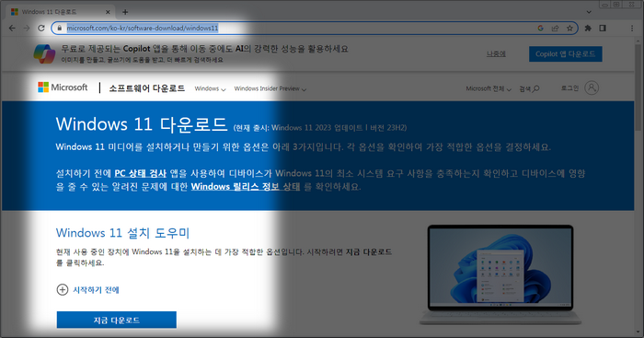Click the lock icon in address bar
Image resolution: width=644 pixels, height=338 pixels.
(x=60, y=28)
